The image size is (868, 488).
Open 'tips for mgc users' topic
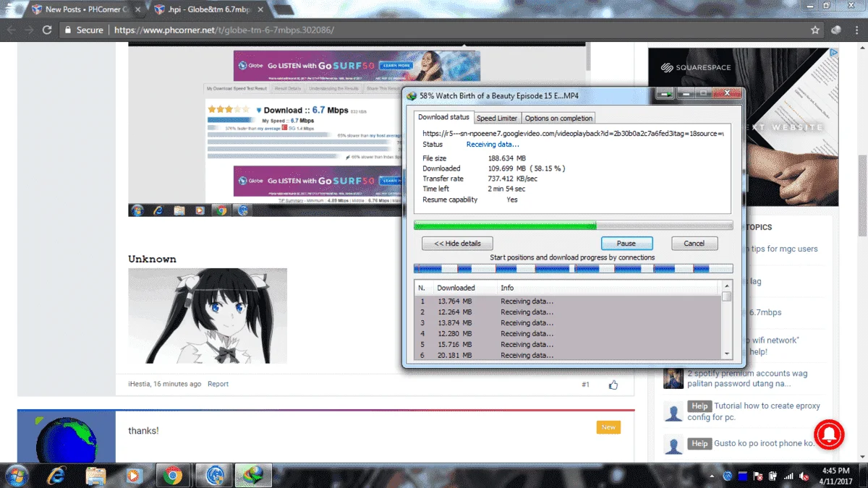[784, 249]
